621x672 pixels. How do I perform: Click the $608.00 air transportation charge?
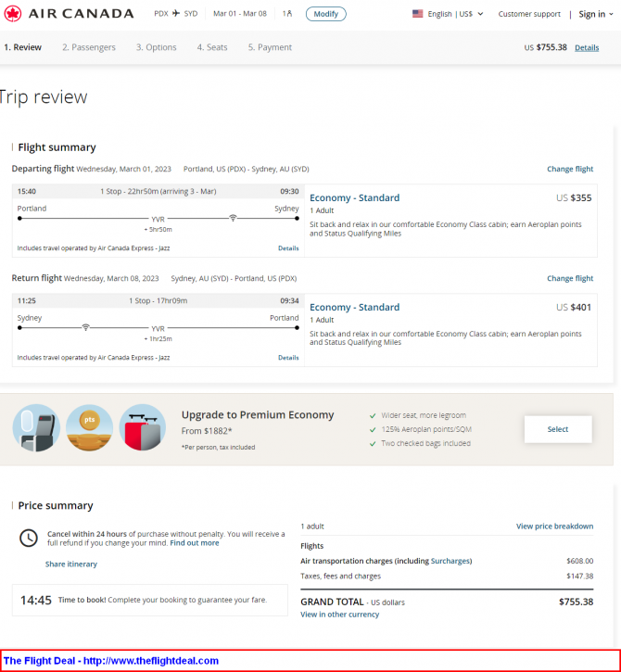coord(580,561)
